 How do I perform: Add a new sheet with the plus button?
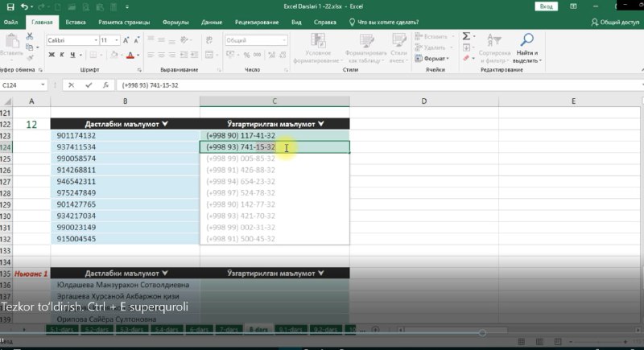tap(375, 330)
